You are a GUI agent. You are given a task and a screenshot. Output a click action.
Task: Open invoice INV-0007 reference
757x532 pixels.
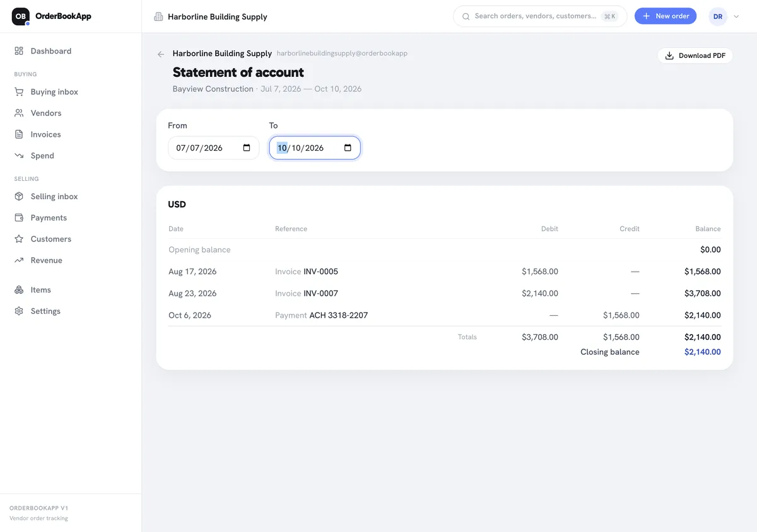pyautogui.click(x=320, y=294)
